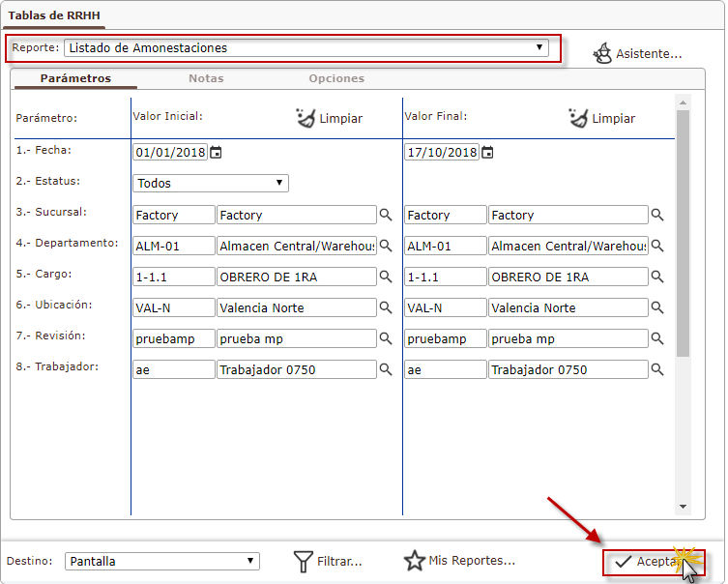Click search icon for final Departamento

tap(657, 246)
